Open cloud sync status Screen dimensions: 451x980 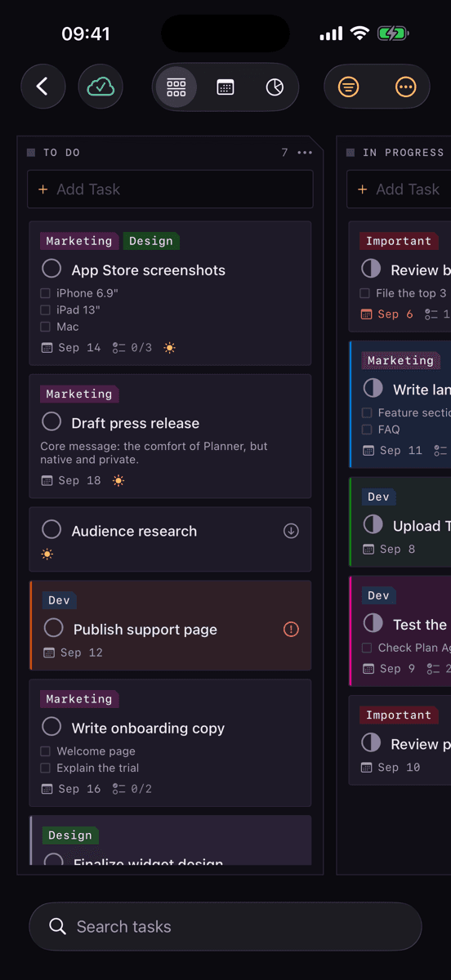click(100, 87)
